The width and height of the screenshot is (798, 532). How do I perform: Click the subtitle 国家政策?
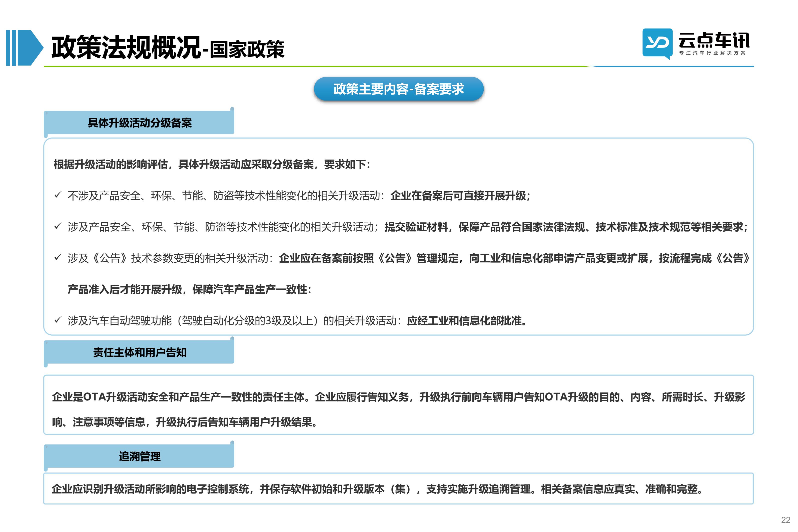coord(247,49)
